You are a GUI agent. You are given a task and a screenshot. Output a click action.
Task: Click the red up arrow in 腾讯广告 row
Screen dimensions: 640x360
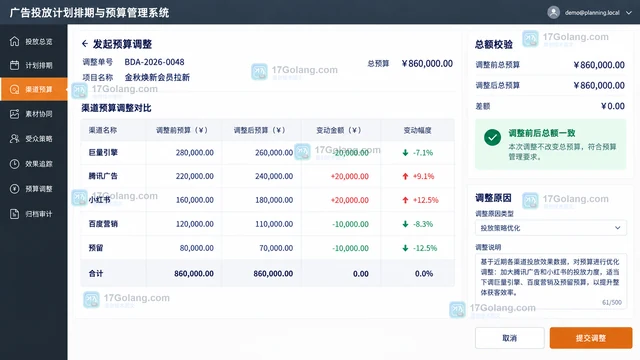(405, 176)
